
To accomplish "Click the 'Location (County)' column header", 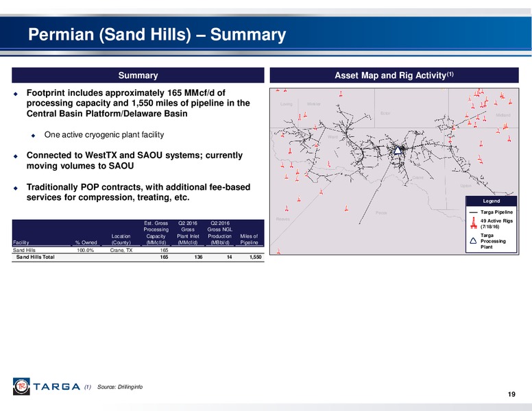I will 121,239.
